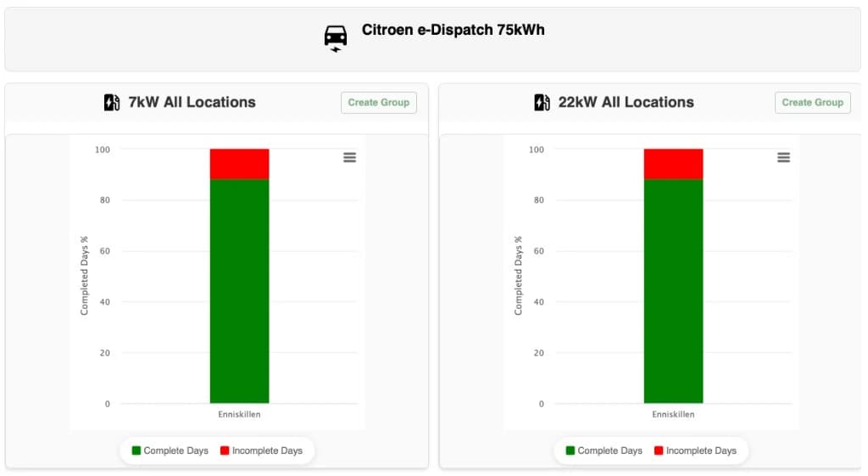The height and width of the screenshot is (476, 868).
Task: Toggle Complete Days legend in 7kW chart
Action: [170, 451]
